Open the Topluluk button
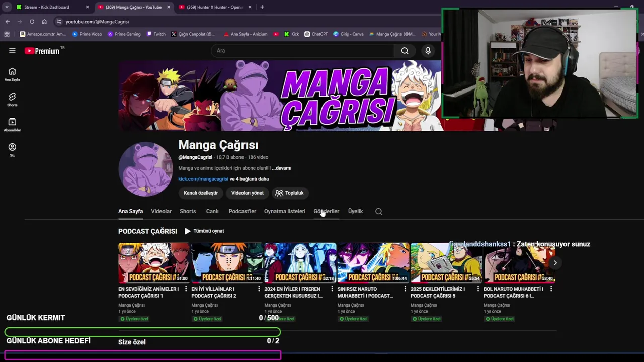Viewport: 644px width, 362px height. point(289,193)
